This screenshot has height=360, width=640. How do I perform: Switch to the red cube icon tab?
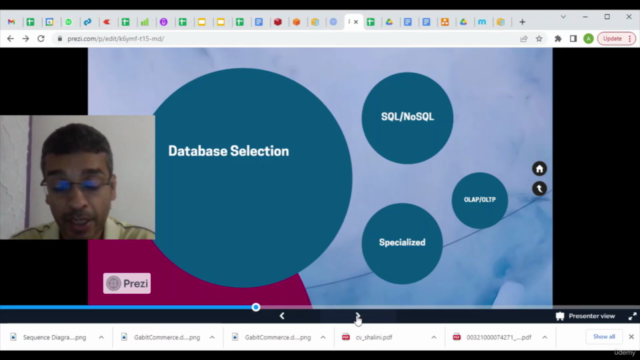(x=278, y=22)
